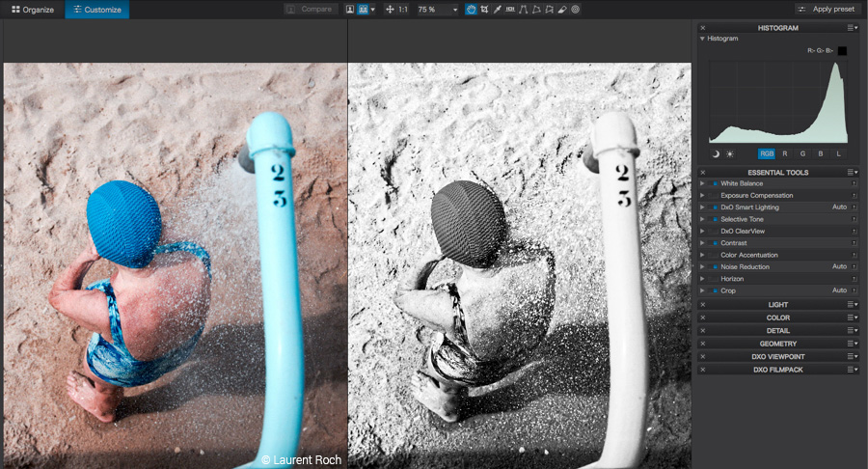Fit image on screen with arrows icon
868x469 pixels.
[x=390, y=10]
